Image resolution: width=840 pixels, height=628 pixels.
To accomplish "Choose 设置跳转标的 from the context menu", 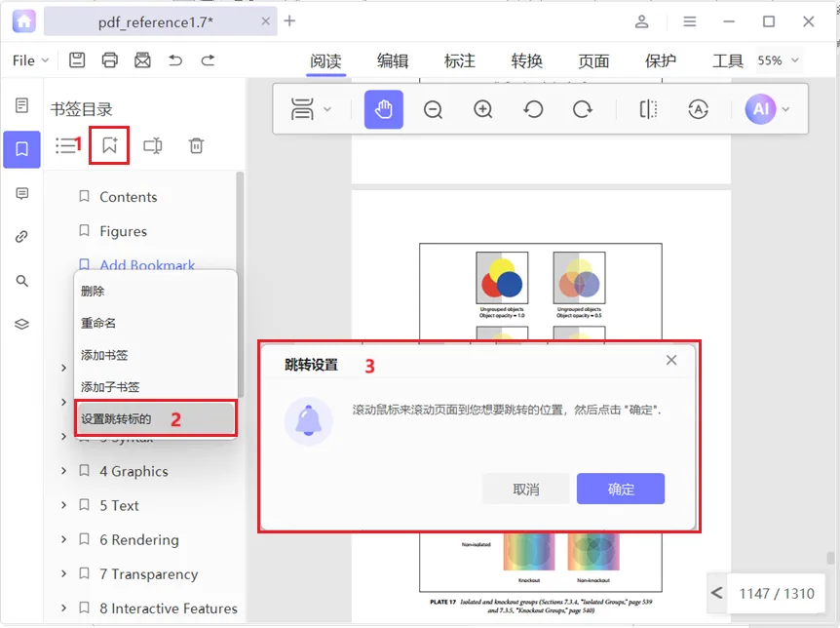I will point(155,419).
